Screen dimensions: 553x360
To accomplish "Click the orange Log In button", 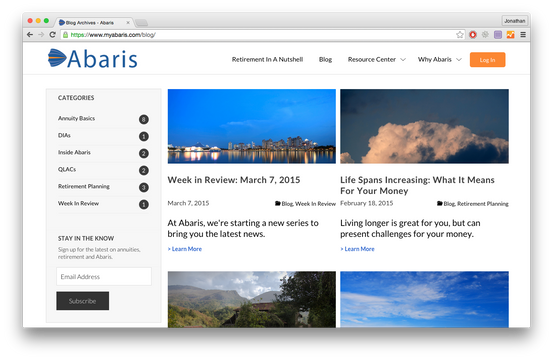I will [x=487, y=60].
